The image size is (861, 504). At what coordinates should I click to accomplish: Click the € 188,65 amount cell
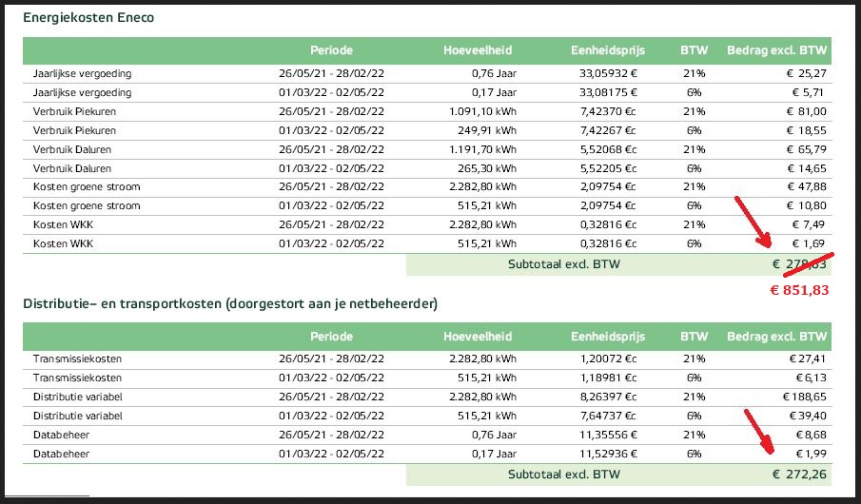click(x=803, y=397)
